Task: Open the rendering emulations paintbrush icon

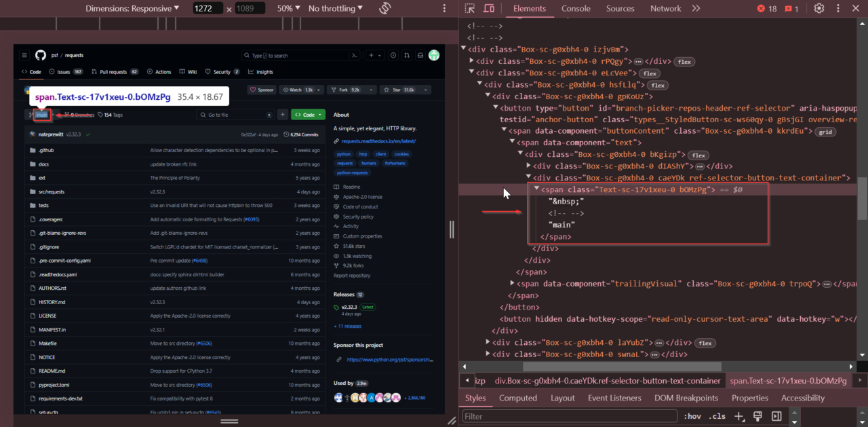Action: point(758,416)
